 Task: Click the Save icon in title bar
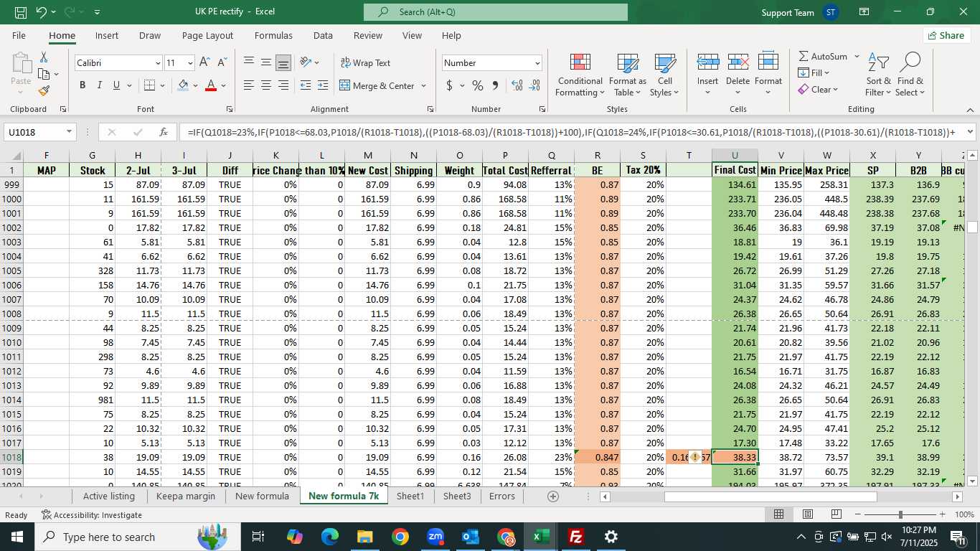[x=21, y=12]
